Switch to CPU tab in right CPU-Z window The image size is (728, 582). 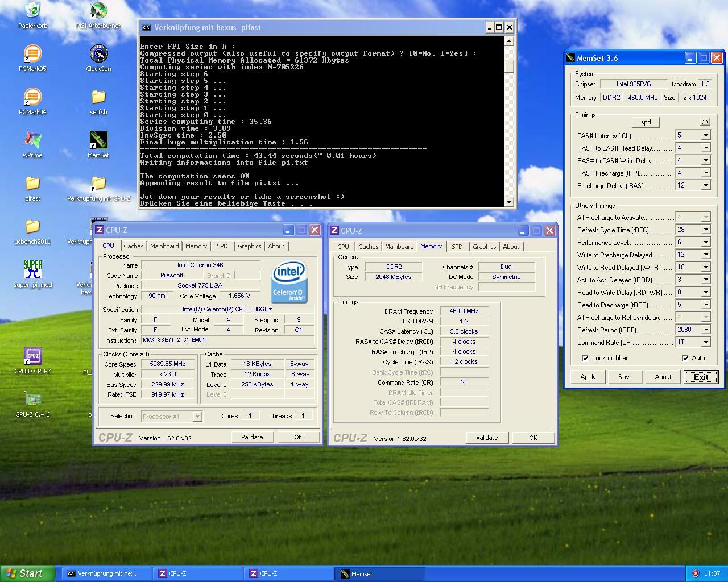click(x=343, y=247)
